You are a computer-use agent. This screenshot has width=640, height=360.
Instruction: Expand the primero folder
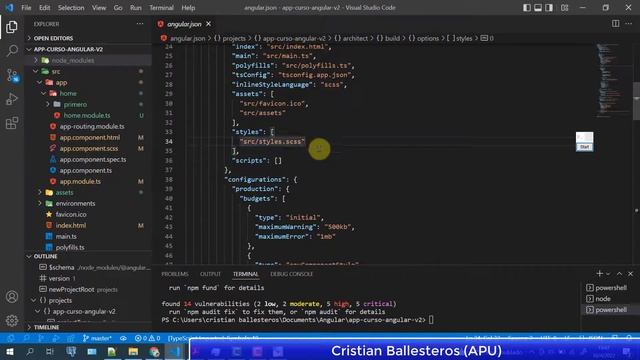[x=48, y=104]
